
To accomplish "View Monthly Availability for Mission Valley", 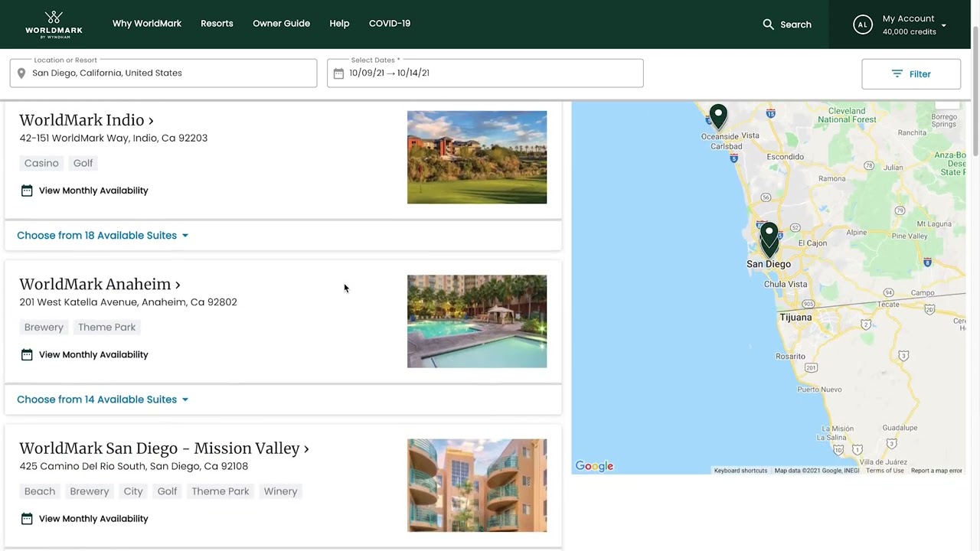I will 93,519.
